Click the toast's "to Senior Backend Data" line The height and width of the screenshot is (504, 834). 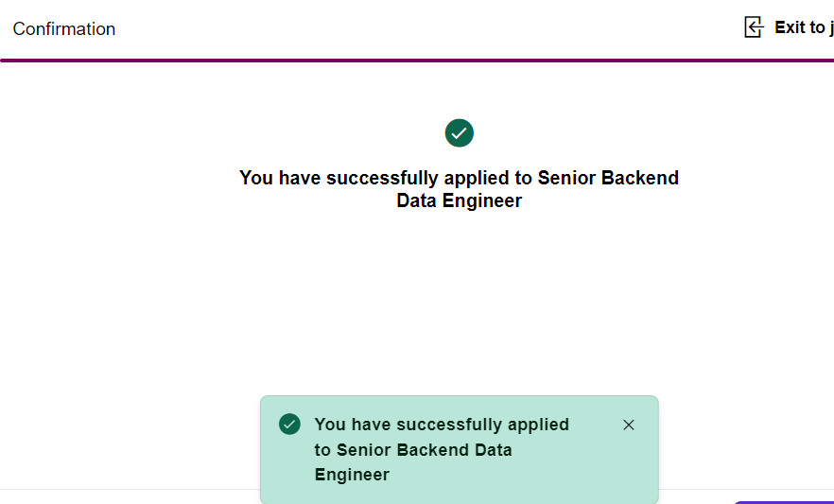(x=413, y=449)
